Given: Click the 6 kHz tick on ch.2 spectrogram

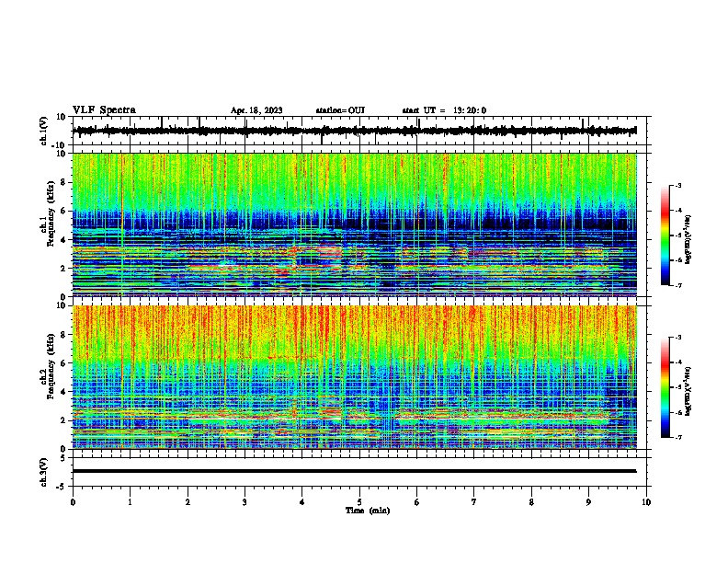Looking at the screenshot, I should point(63,363).
